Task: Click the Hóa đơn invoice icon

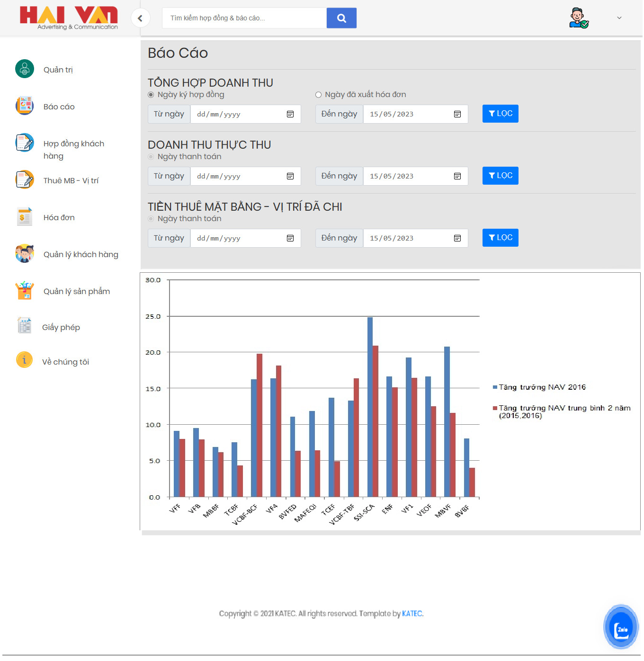Action: click(x=25, y=217)
